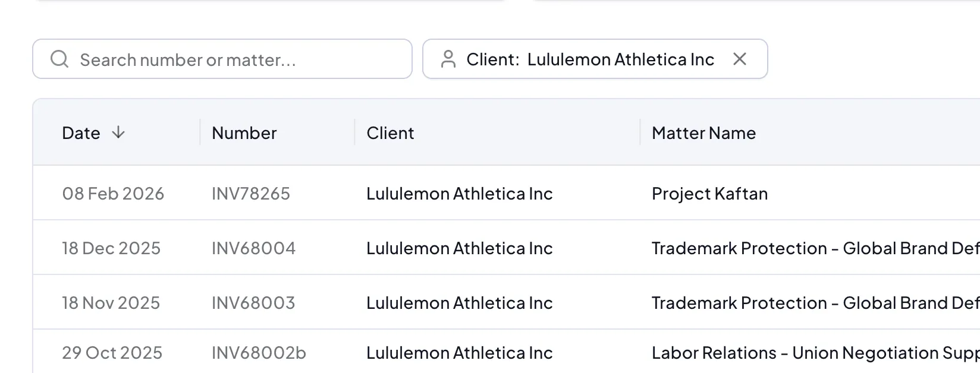Viewport: 980px width, 373px height.
Task: Toggle the Date sort arrow
Action: pos(118,132)
